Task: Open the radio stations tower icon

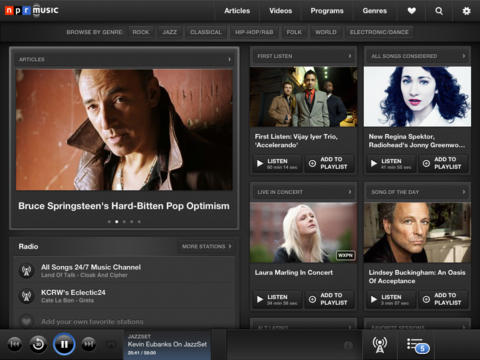Action: (380, 345)
